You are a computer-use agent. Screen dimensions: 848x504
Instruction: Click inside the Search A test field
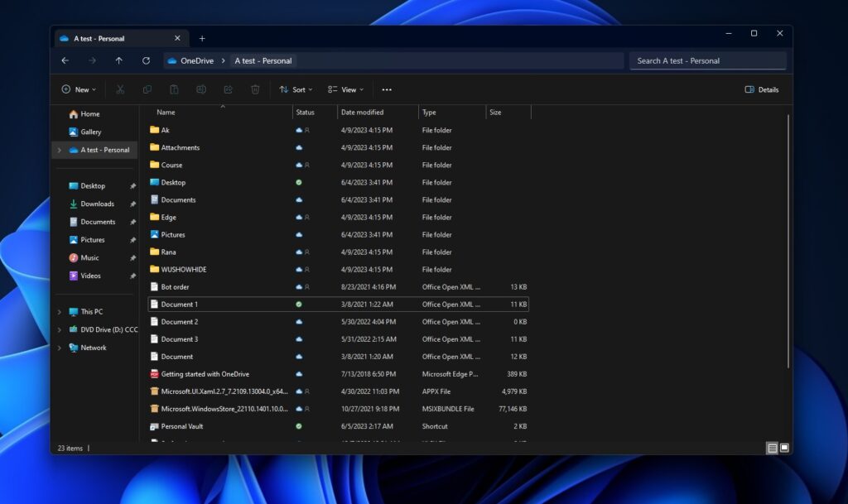point(708,60)
